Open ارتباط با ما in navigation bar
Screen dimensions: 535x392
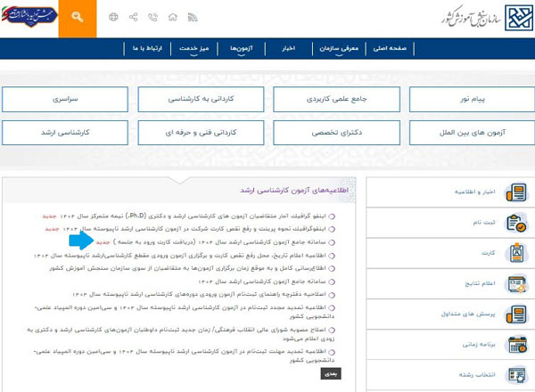tap(147, 48)
